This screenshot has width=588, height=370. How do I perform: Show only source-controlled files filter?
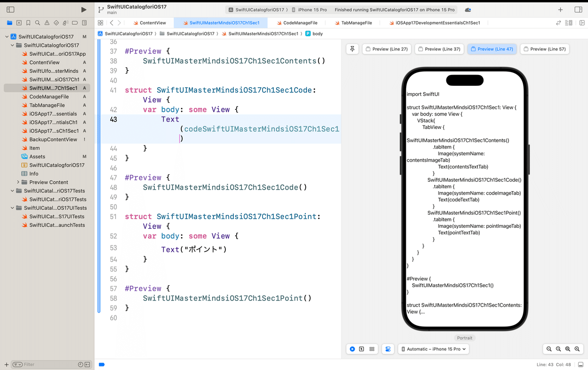[x=87, y=365]
